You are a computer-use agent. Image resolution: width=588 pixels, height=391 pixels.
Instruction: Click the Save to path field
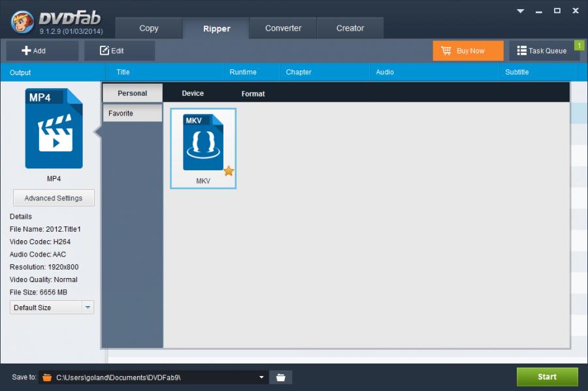pos(154,377)
